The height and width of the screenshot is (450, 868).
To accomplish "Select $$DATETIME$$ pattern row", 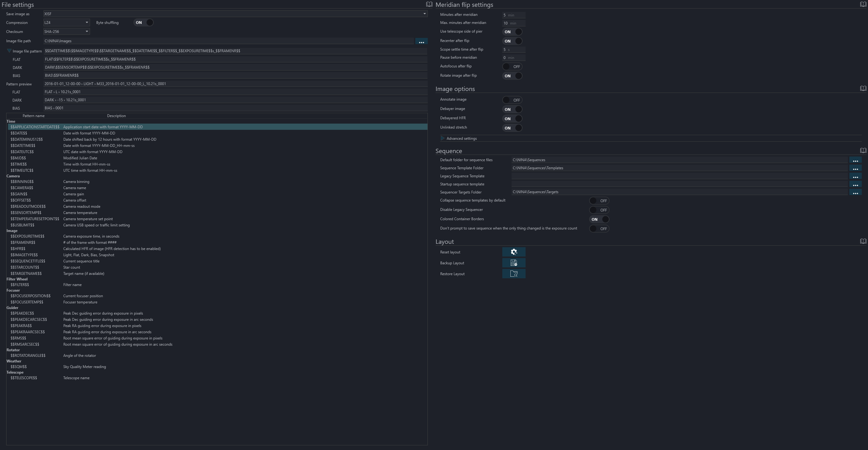I will [x=218, y=146].
